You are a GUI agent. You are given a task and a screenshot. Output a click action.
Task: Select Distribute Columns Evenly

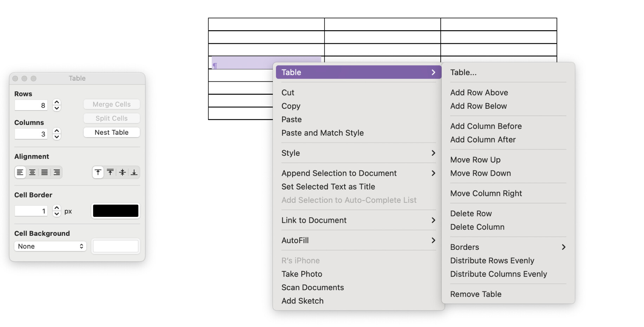pos(498,274)
